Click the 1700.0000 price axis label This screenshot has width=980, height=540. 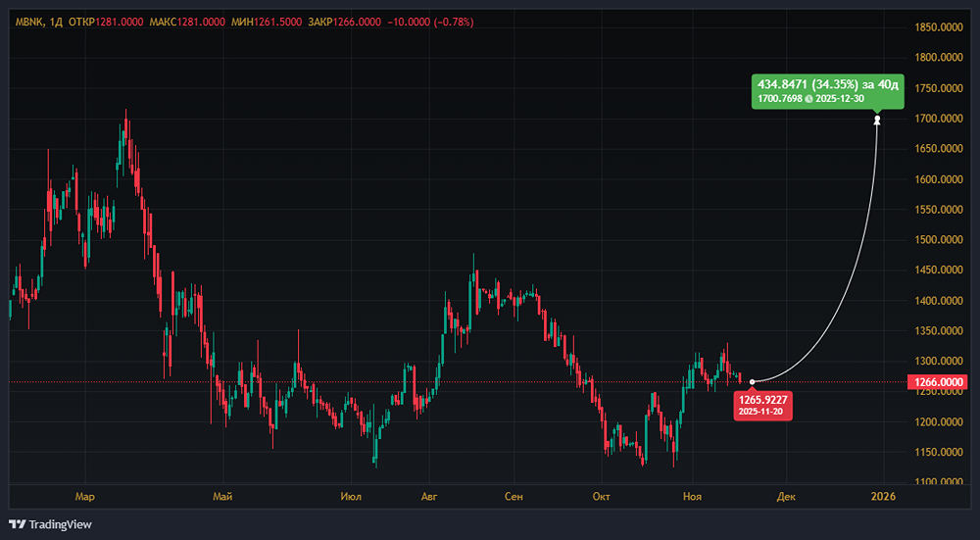tap(937, 119)
